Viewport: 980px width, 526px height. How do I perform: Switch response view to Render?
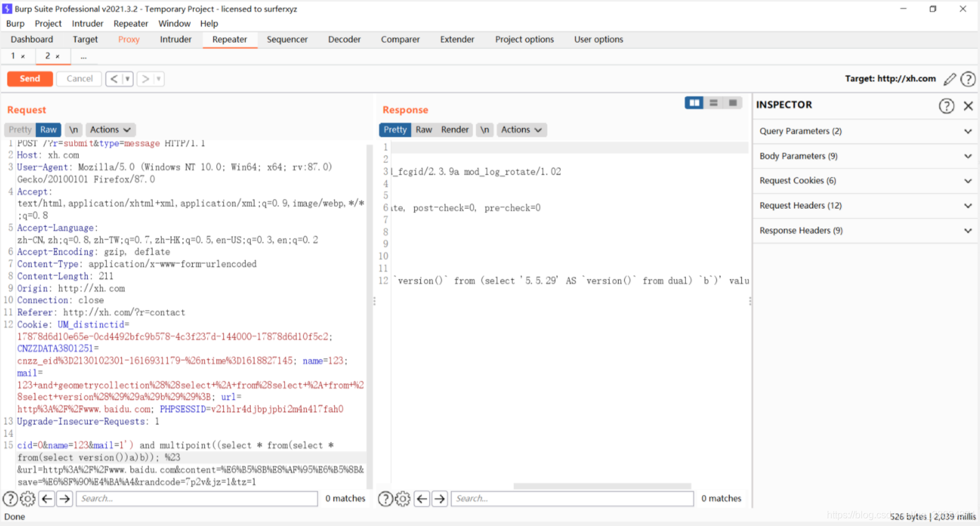[x=455, y=130]
